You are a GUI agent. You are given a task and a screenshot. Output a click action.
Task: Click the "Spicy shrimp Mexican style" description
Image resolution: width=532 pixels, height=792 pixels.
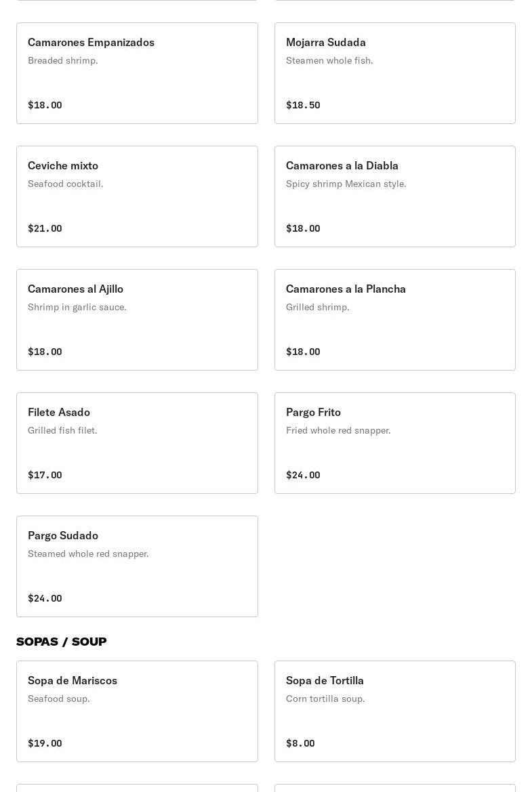tap(346, 184)
